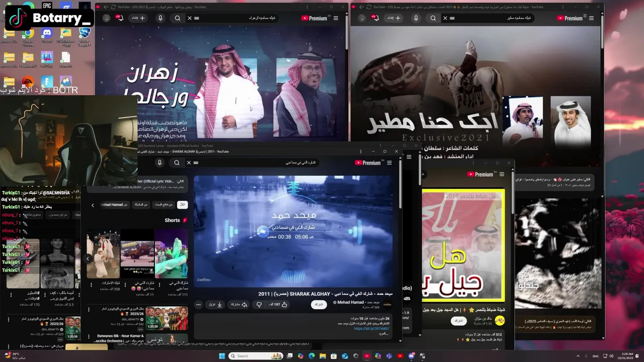Select the selected first filter chip in recommendations

coord(182,205)
